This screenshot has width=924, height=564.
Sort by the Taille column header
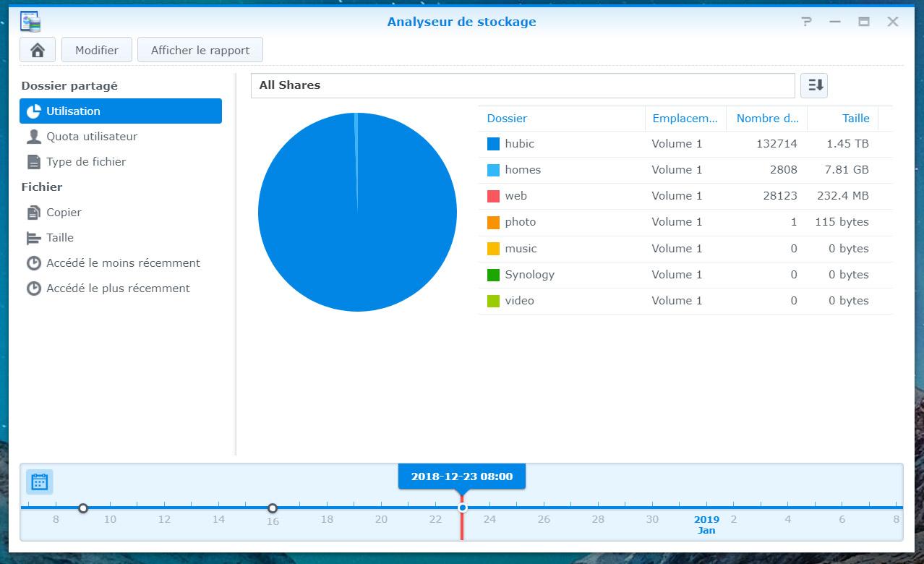click(855, 119)
